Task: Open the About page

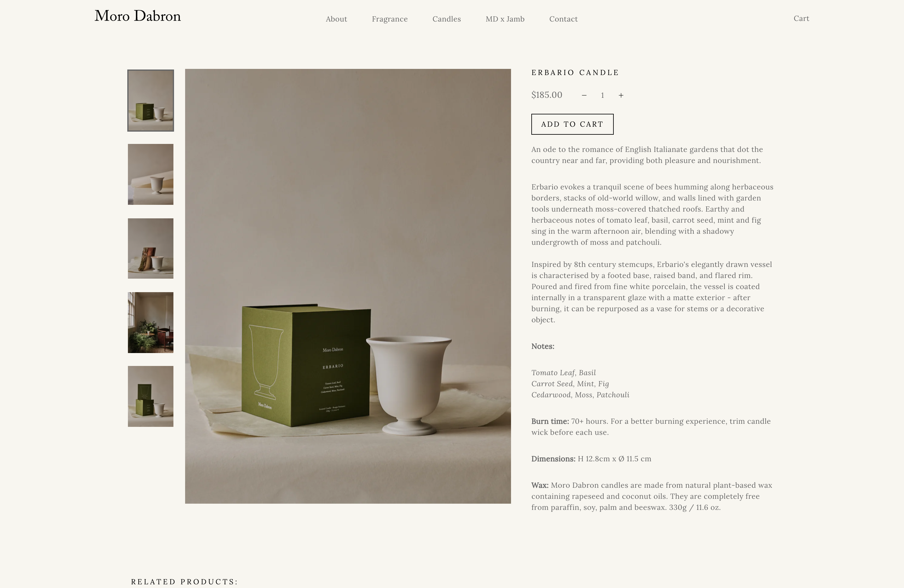Action: point(336,19)
